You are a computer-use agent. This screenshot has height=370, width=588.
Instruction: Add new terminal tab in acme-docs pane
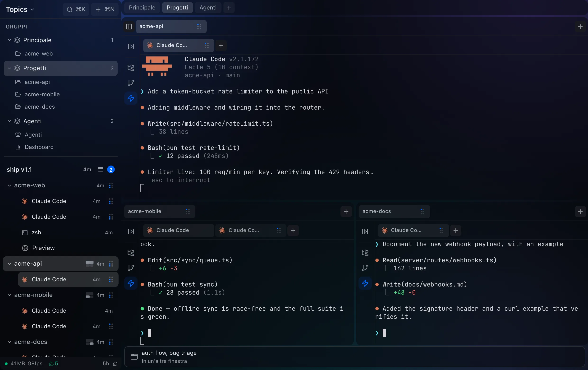[455, 230]
